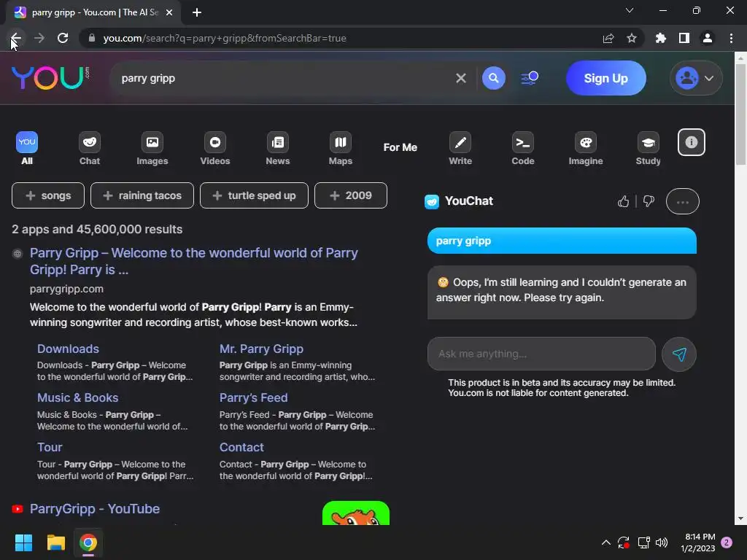Screen dimensions: 747x560
Task: Share this page via address bar icon
Action: (608, 38)
